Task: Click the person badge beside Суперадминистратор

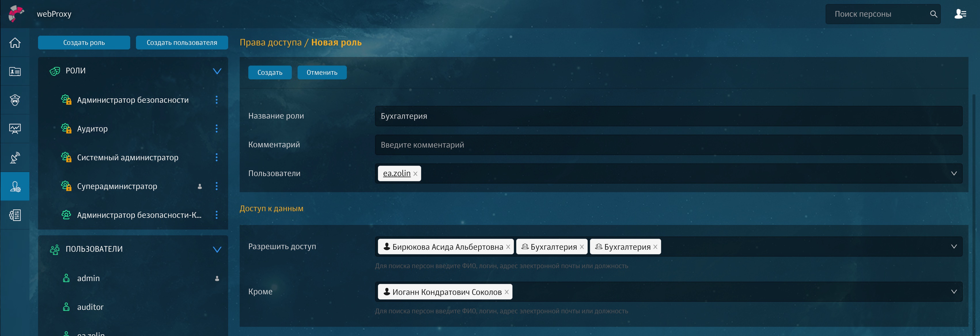Action: coord(200,186)
